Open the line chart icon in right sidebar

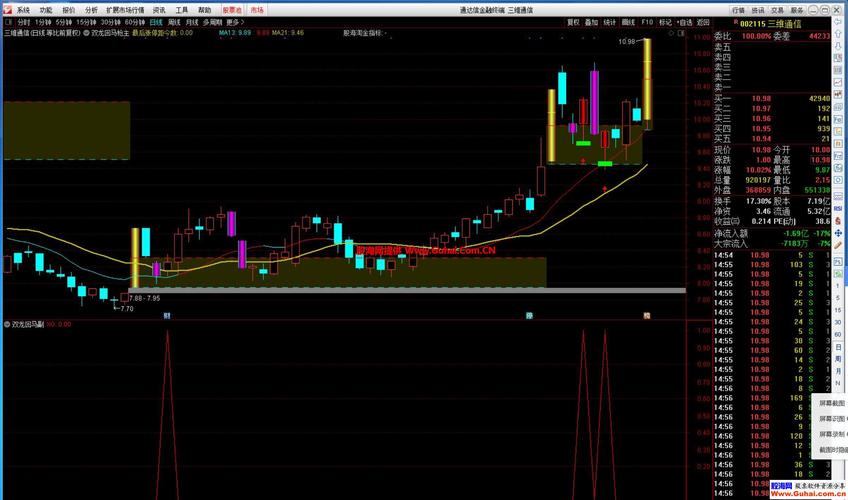coord(838,82)
